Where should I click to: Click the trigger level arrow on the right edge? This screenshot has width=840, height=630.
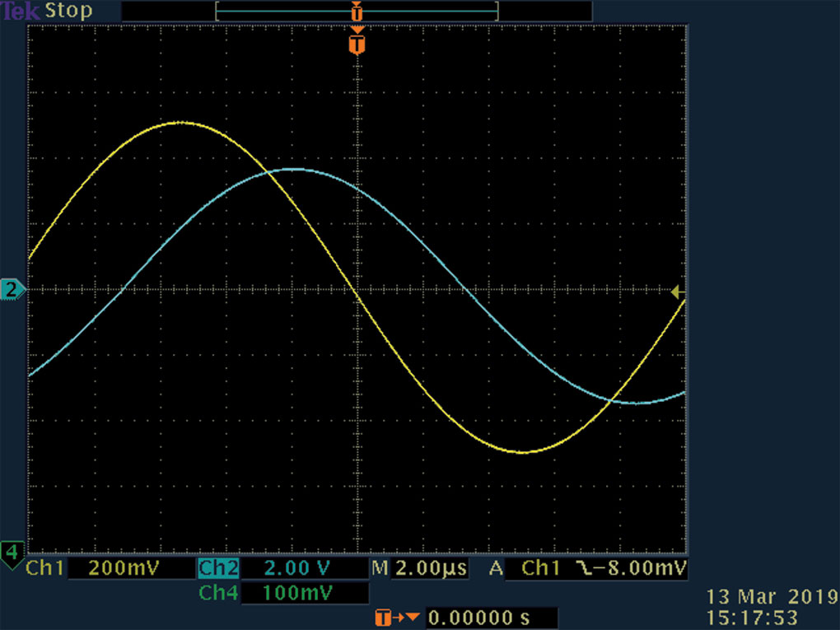677,292
